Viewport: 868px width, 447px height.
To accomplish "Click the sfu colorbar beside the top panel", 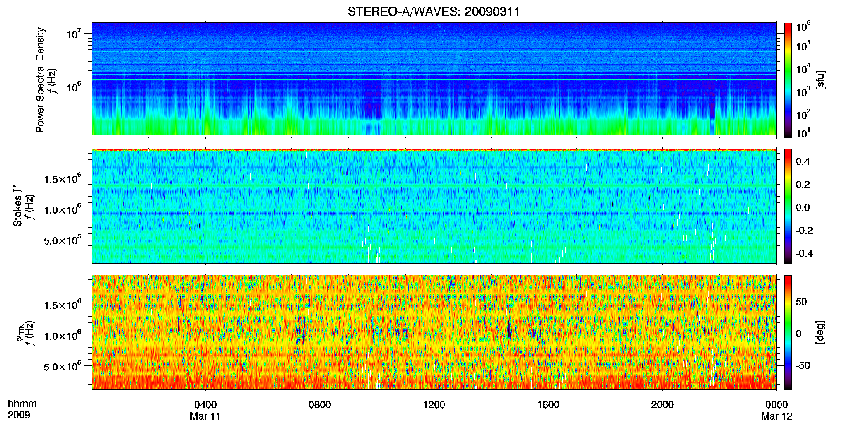I will [x=788, y=80].
